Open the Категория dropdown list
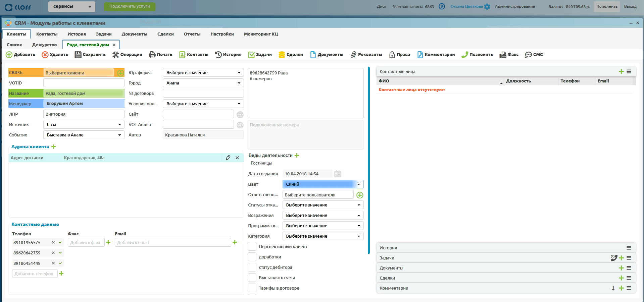This screenshot has width=644, height=302. [323, 236]
